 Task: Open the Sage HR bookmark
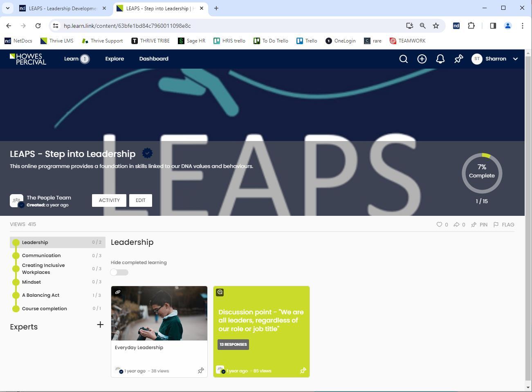click(192, 41)
